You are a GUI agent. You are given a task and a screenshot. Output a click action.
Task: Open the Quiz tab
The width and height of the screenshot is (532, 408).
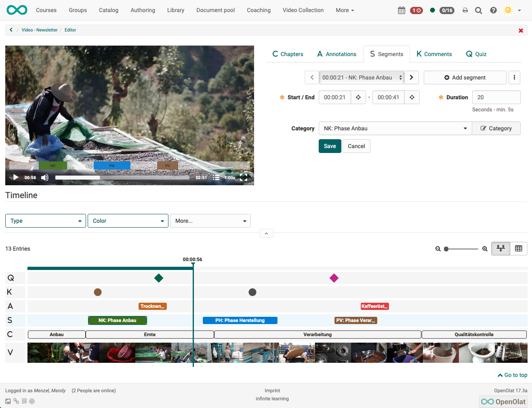click(476, 54)
